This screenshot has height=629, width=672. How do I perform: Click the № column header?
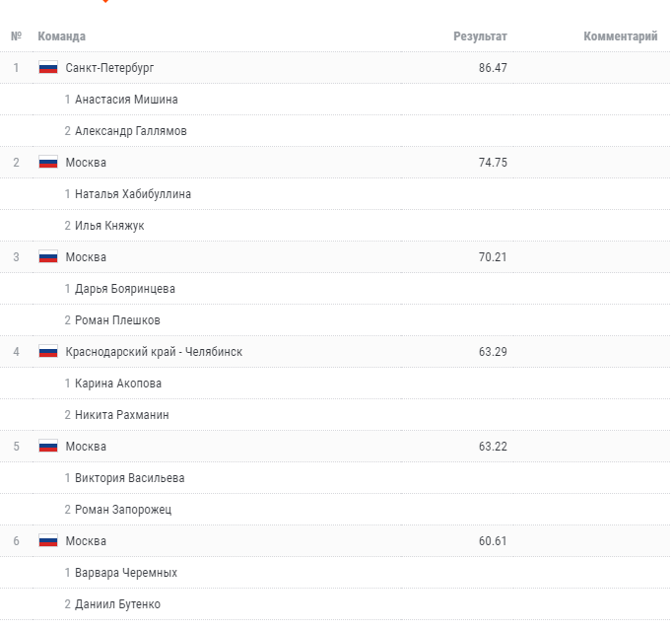click(16, 36)
